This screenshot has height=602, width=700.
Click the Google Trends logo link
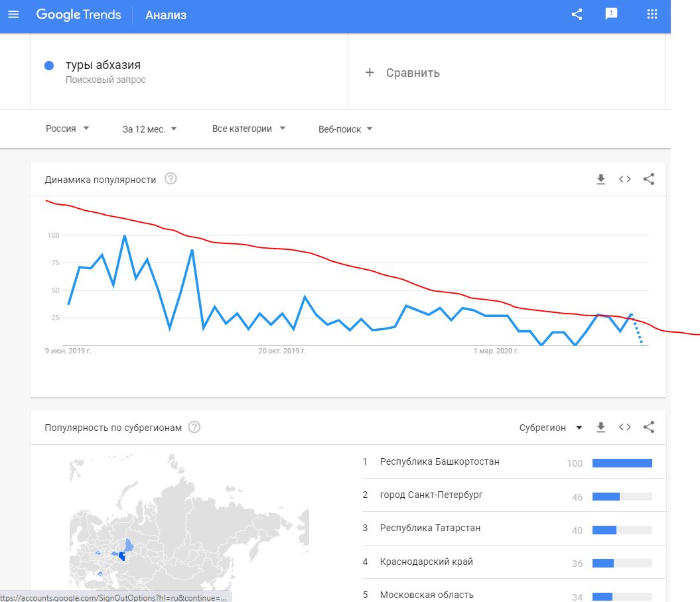(x=78, y=15)
